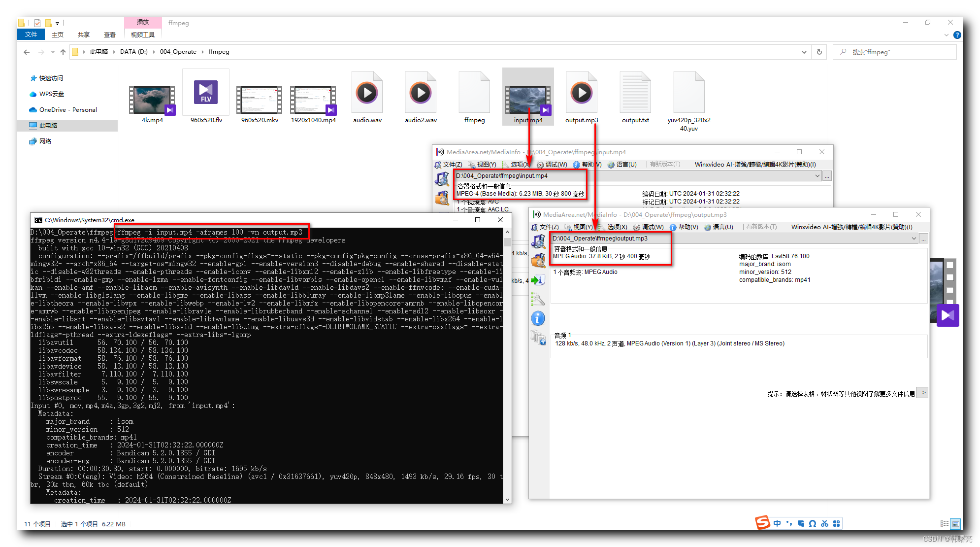
Task: Open 调试(W) menu in output.mp3 MediaInfo
Action: click(649, 227)
